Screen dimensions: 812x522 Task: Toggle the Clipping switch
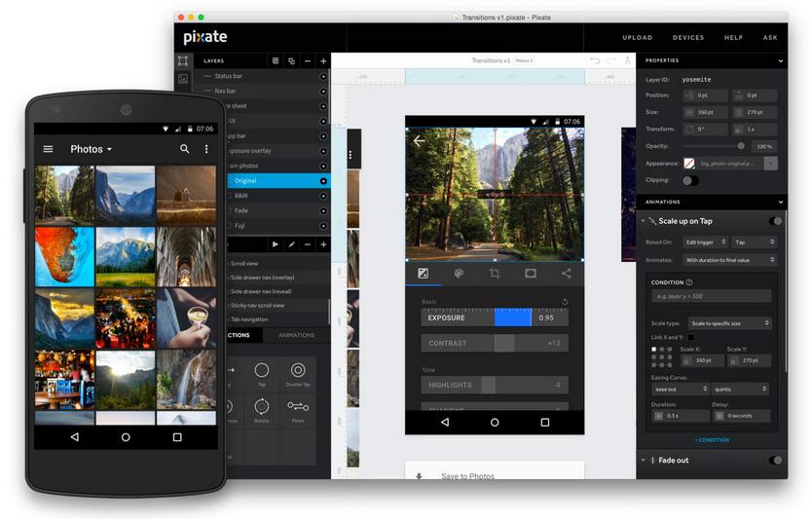click(x=690, y=181)
